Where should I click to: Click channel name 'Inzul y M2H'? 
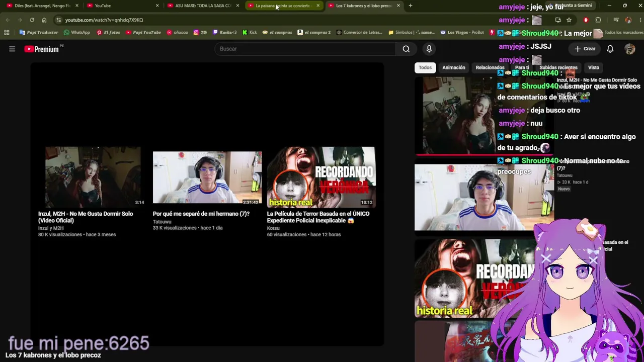(51, 228)
